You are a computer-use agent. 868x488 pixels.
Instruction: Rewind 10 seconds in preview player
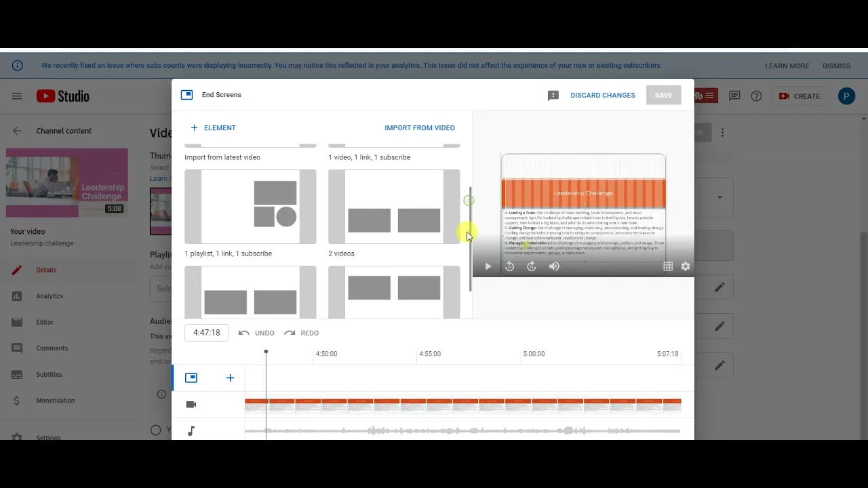[510, 266]
